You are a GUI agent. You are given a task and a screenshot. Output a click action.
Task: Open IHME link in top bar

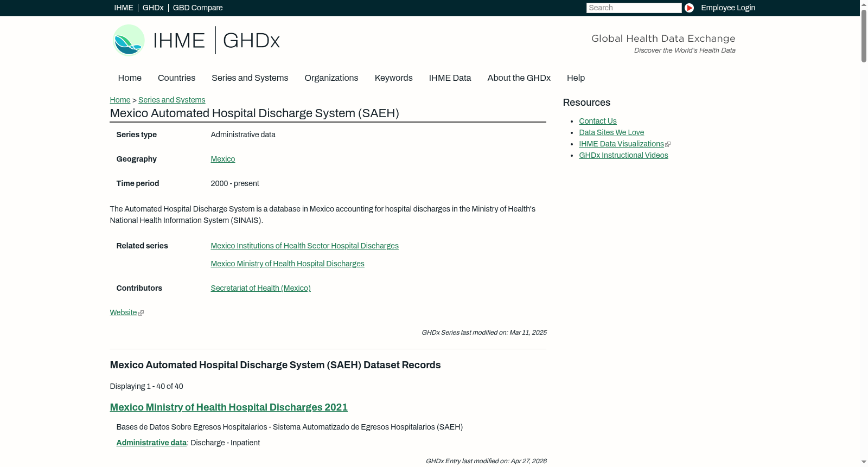tap(124, 8)
